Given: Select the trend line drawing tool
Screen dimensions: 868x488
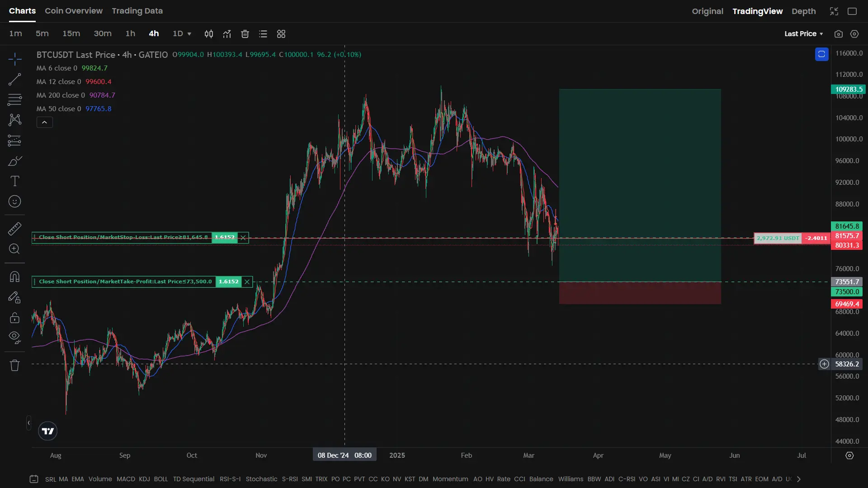Looking at the screenshot, I should click(x=14, y=80).
